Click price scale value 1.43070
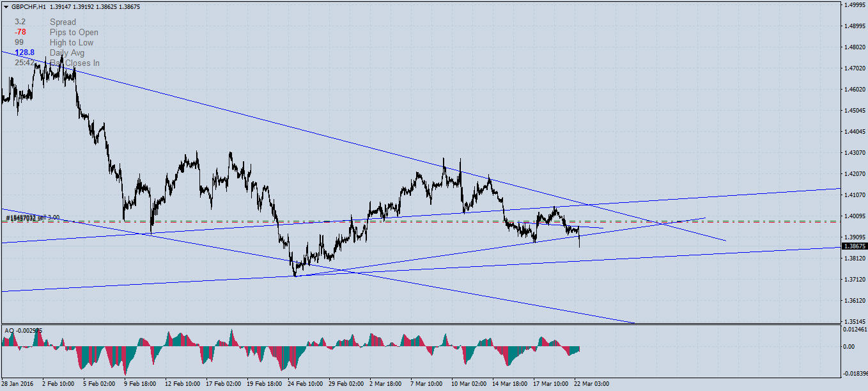This screenshot has height=391, width=868. (855, 153)
